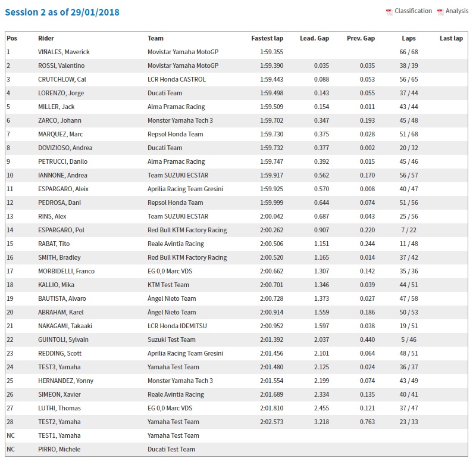Image resolution: width=476 pixels, height=464 pixels.
Task: Select rider ROSSI, Valentino
Action: click(61, 66)
